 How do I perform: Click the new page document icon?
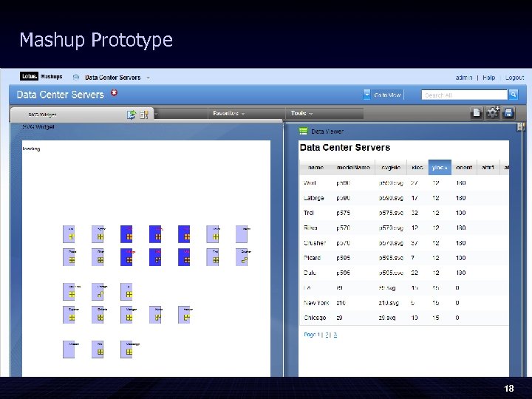point(477,113)
